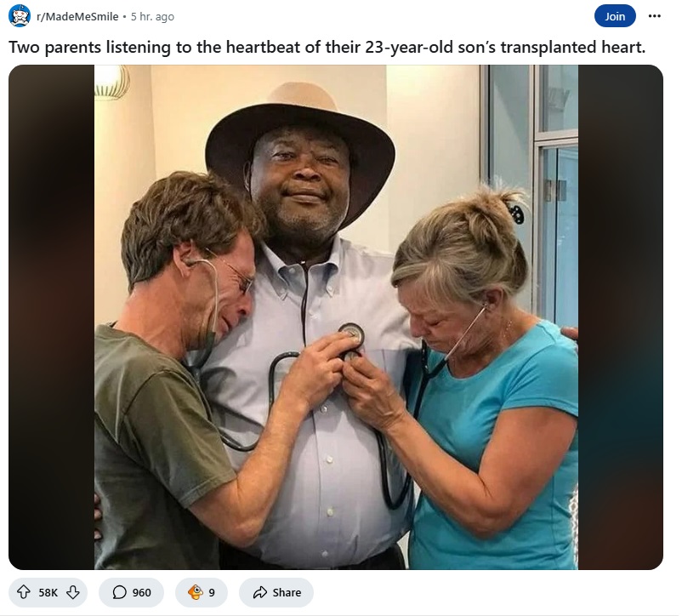Click the Share label text
Viewport: 682px width, 616px height.
(287, 592)
